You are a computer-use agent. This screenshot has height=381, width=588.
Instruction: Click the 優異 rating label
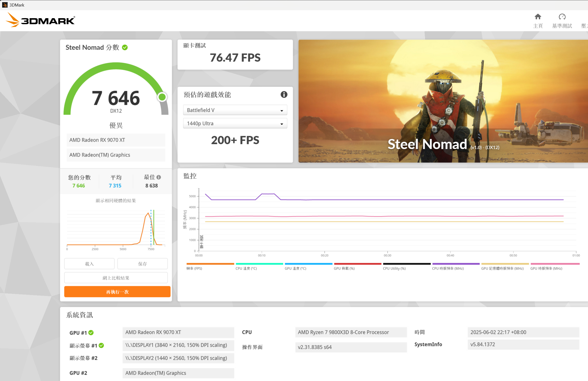click(116, 125)
